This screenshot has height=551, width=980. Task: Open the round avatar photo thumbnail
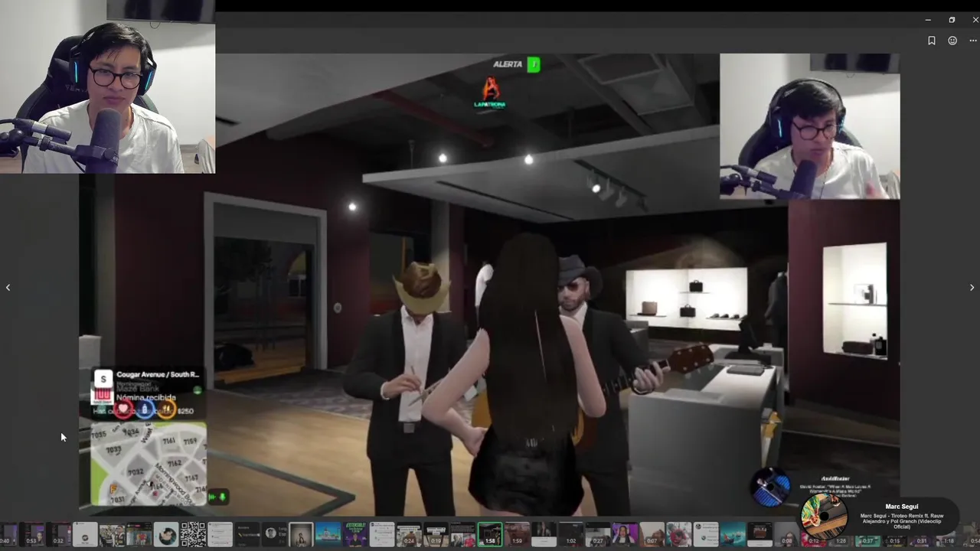coord(166,534)
